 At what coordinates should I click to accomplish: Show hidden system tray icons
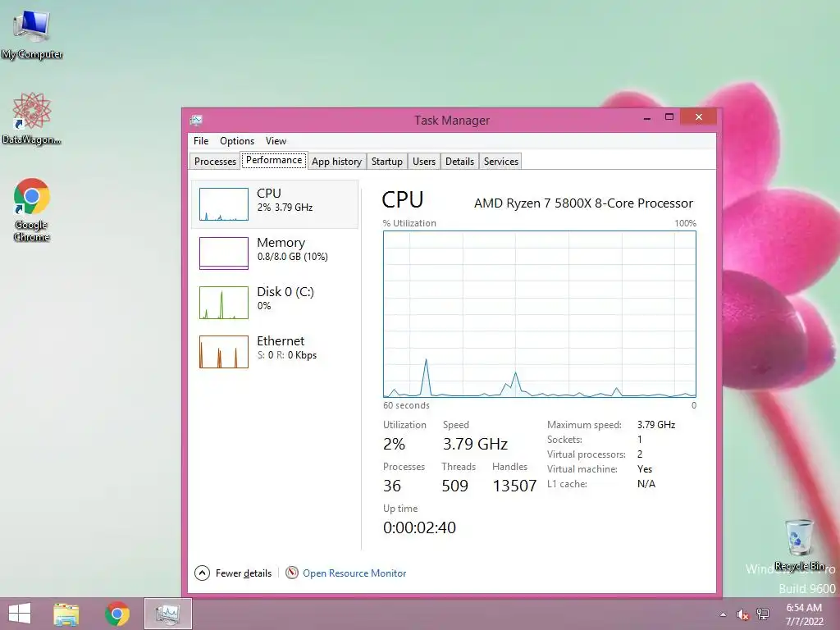pos(723,614)
